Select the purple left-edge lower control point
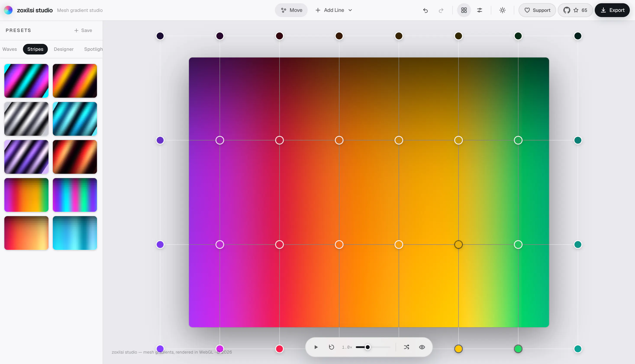This screenshot has width=635, height=364. [160, 244]
